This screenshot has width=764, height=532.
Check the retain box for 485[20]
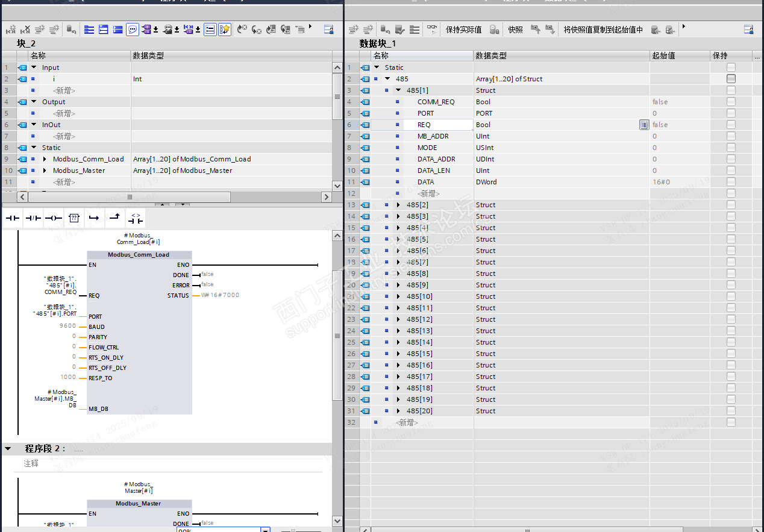(731, 411)
